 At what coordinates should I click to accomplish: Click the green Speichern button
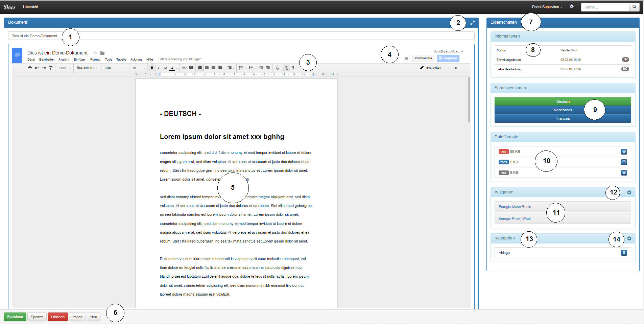(15, 317)
